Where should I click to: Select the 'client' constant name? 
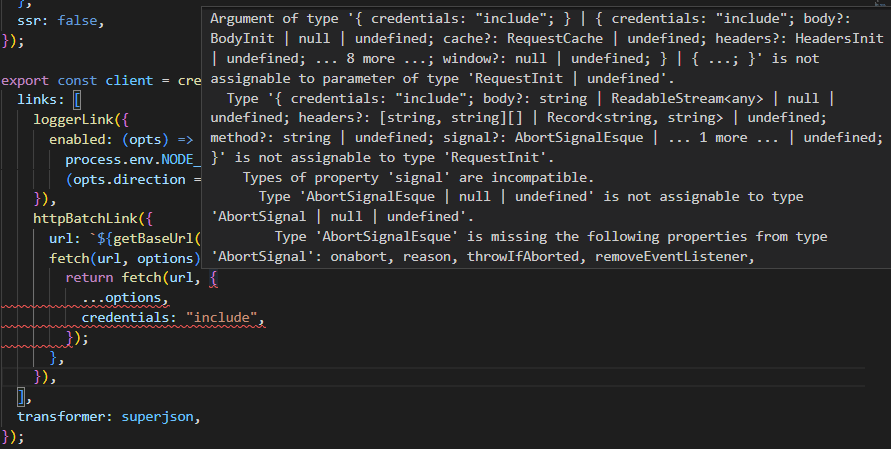[130, 80]
